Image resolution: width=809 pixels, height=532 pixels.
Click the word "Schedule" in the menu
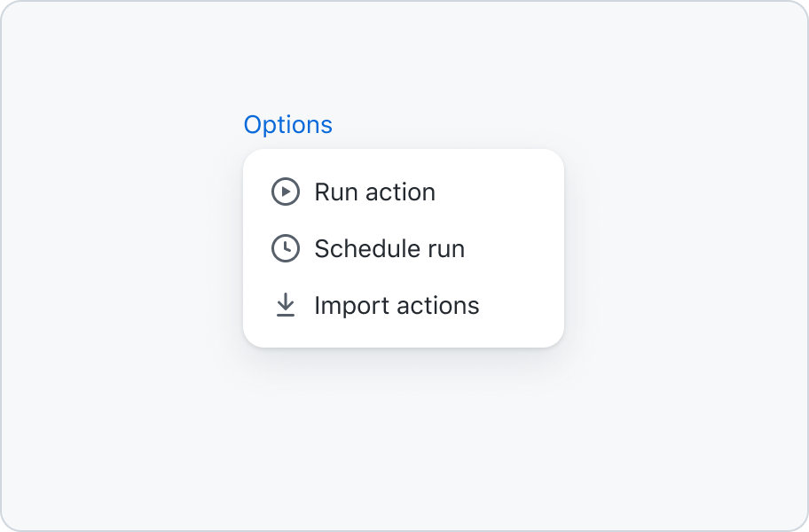pyautogui.click(x=367, y=248)
